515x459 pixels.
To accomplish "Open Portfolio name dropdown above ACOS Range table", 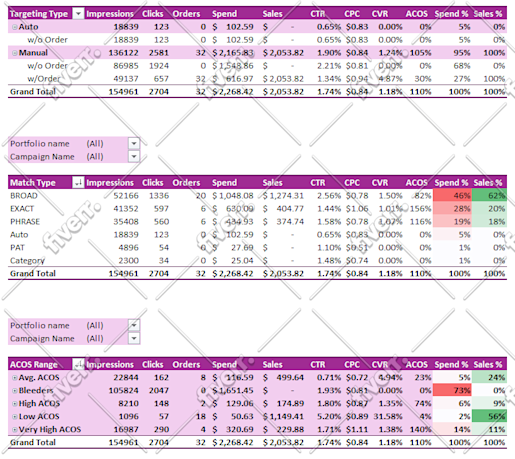I will (134, 325).
